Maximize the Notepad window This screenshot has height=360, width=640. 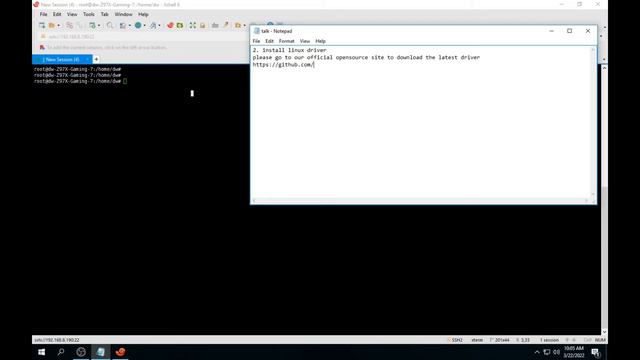click(x=569, y=31)
